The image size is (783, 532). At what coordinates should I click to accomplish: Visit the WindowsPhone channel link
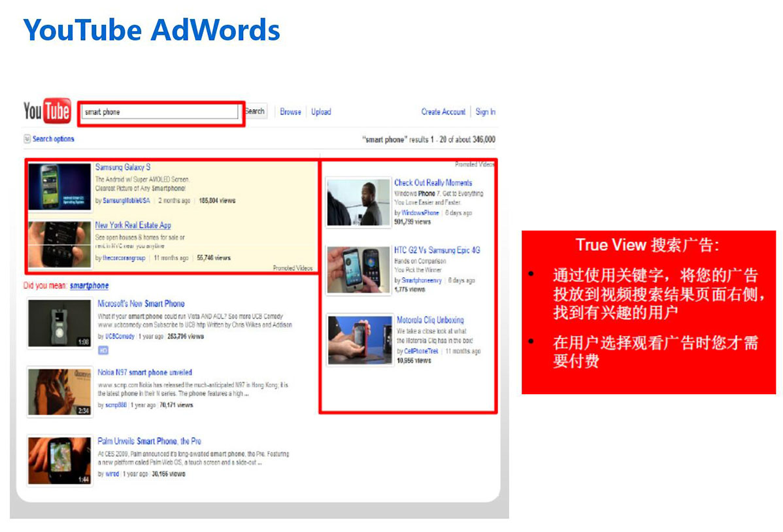point(420,213)
